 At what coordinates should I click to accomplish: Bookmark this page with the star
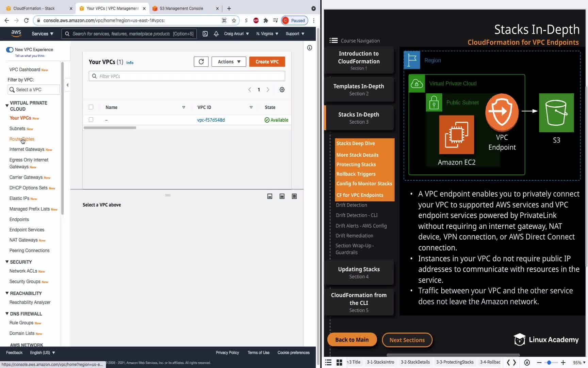coord(234,20)
